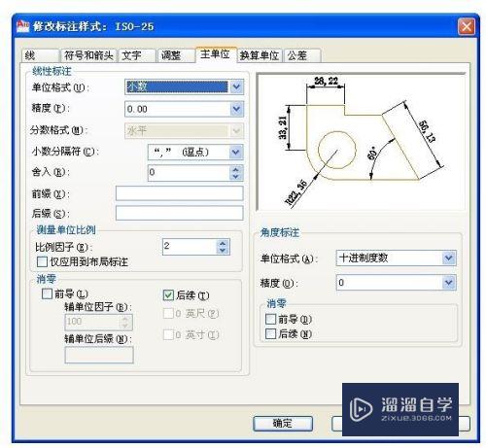486x448 pixels.
Task: Switch to the 公差 tab
Action: coord(302,55)
